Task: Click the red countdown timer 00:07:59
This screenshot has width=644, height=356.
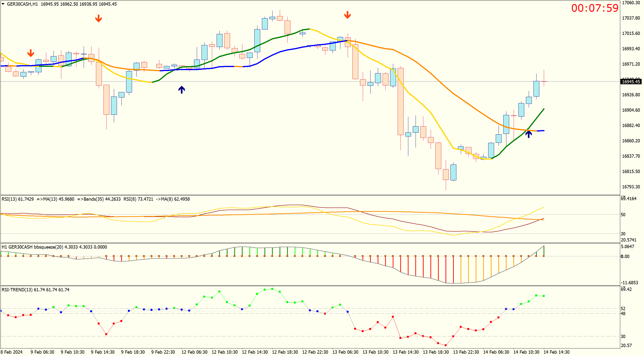Action: 594,8
